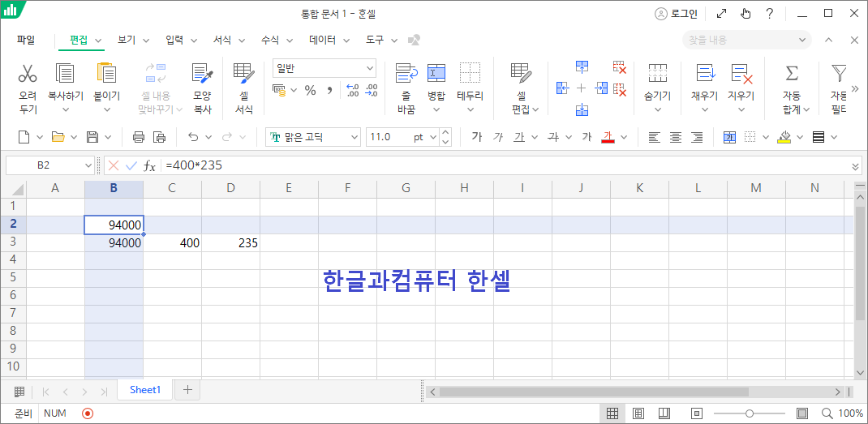Viewport: 868px width, 424px height.
Task: Open the 11.0 pt font size dropdown
Action: tap(433, 137)
